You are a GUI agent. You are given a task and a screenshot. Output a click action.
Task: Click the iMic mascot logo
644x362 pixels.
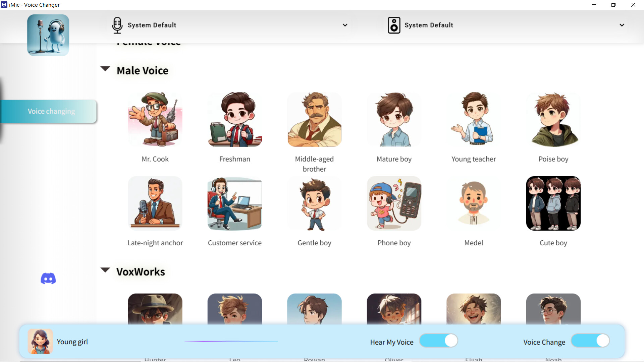click(x=48, y=35)
